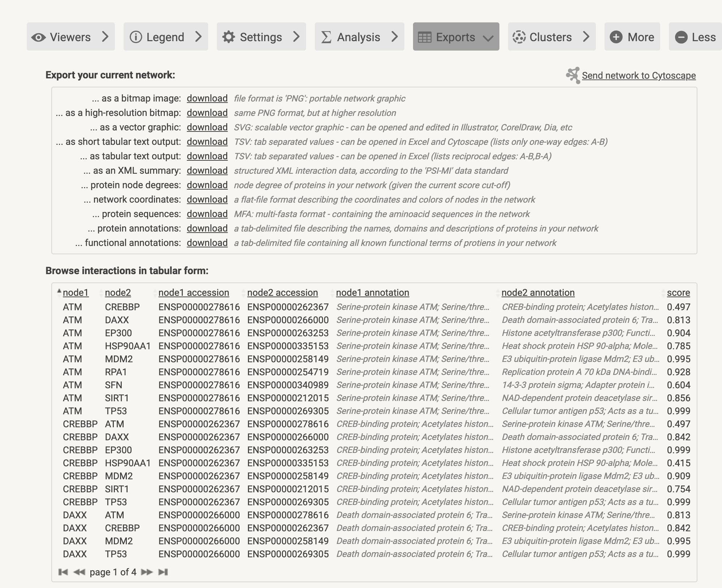This screenshot has width=722, height=588.
Task: Go to the previous page of interactions
Action: tap(79, 572)
